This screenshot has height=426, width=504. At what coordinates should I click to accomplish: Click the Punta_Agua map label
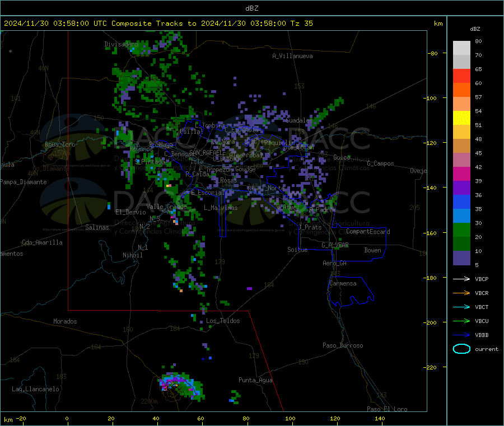click(x=255, y=380)
